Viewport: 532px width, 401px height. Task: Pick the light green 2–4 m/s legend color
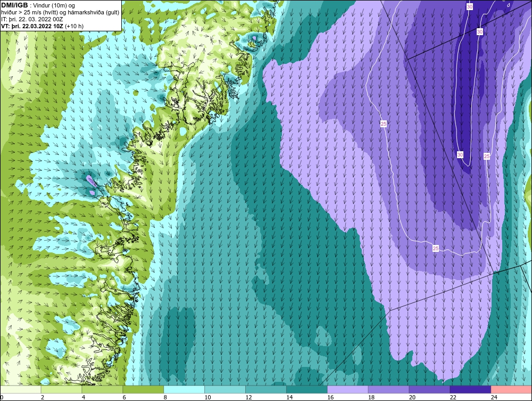(x=61, y=389)
